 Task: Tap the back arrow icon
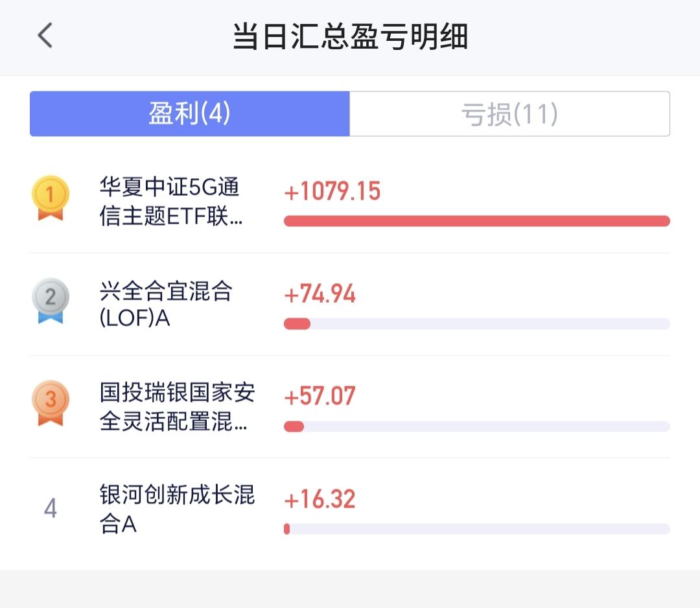coord(45,36)
